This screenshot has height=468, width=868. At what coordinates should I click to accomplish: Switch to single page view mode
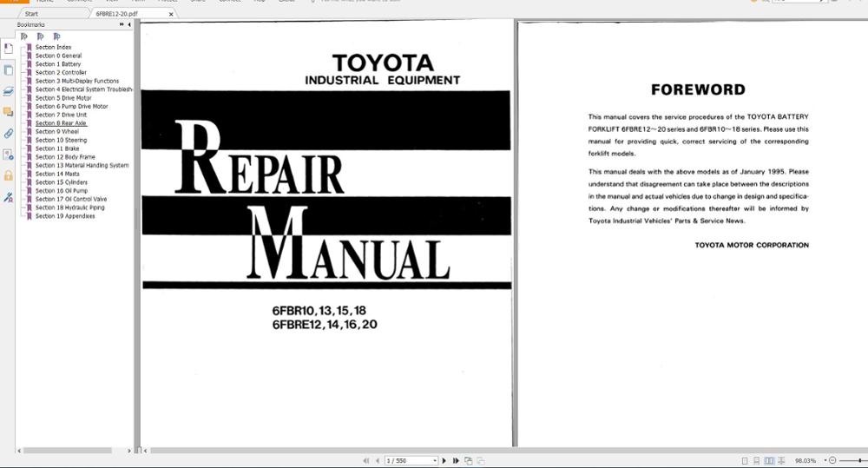pyautogui.click(x=745, y=461)
